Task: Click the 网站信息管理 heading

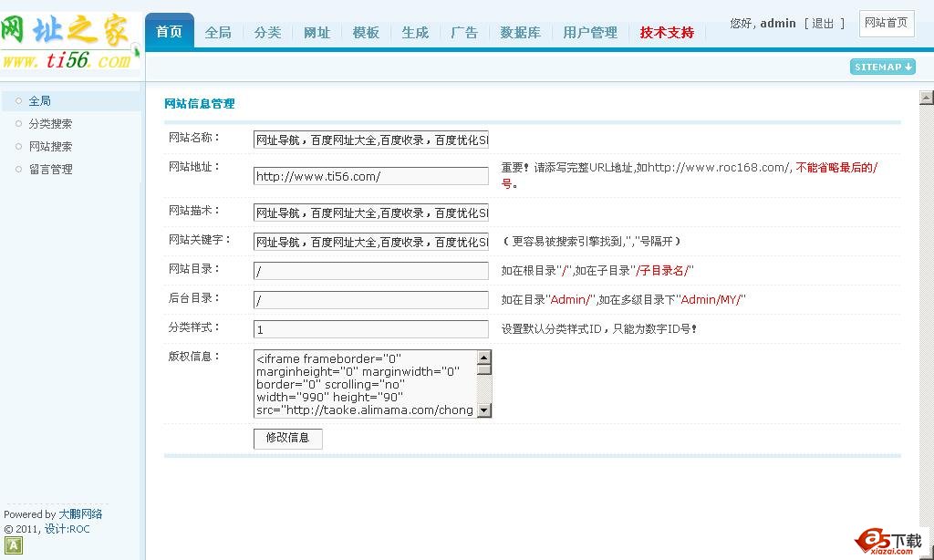Action: click(200, 104)
